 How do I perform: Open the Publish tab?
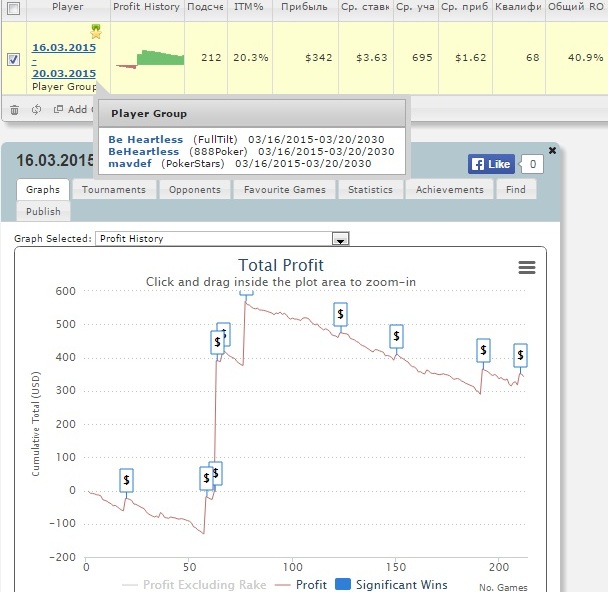point(43,211)
